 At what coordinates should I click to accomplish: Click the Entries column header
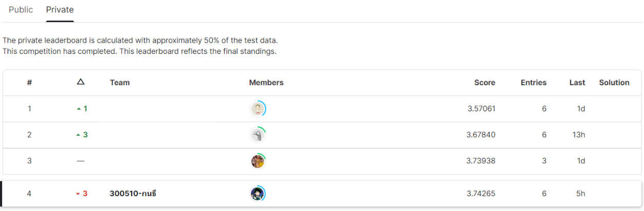point(534,83)
